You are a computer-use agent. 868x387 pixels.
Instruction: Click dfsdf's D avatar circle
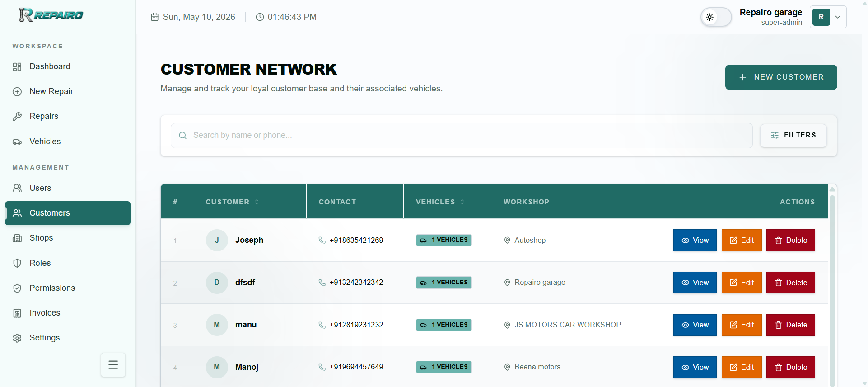point(217,283)
